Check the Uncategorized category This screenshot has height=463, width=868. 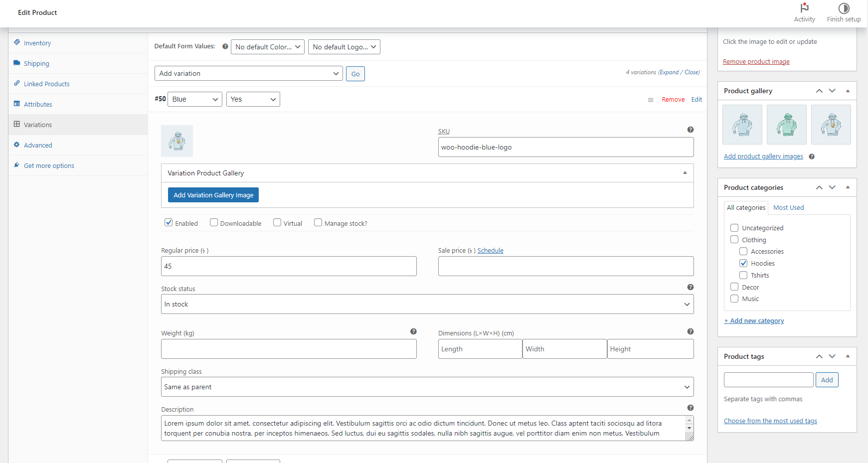(x=734, y=228)
